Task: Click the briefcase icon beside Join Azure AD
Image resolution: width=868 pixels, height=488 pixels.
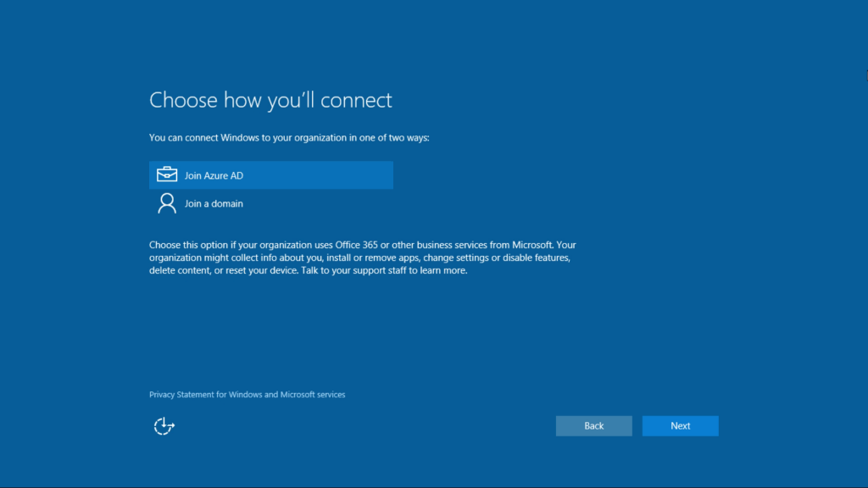Action: point(167,175)
